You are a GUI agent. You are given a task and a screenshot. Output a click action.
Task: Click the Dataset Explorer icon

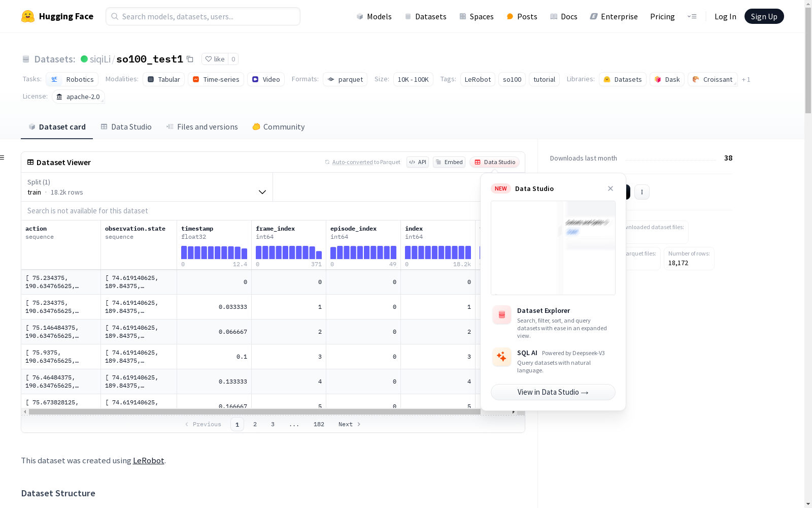(502, 315)
